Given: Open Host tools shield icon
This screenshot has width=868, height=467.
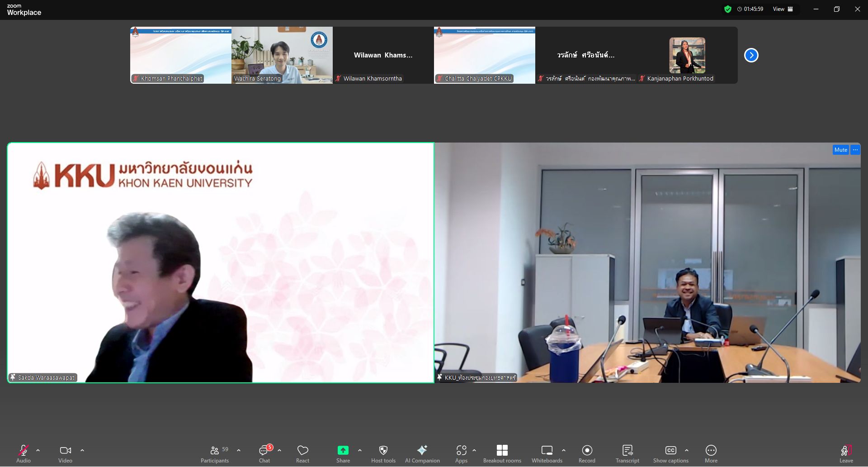Looking at the screenshot, I should tap(383, 454).
